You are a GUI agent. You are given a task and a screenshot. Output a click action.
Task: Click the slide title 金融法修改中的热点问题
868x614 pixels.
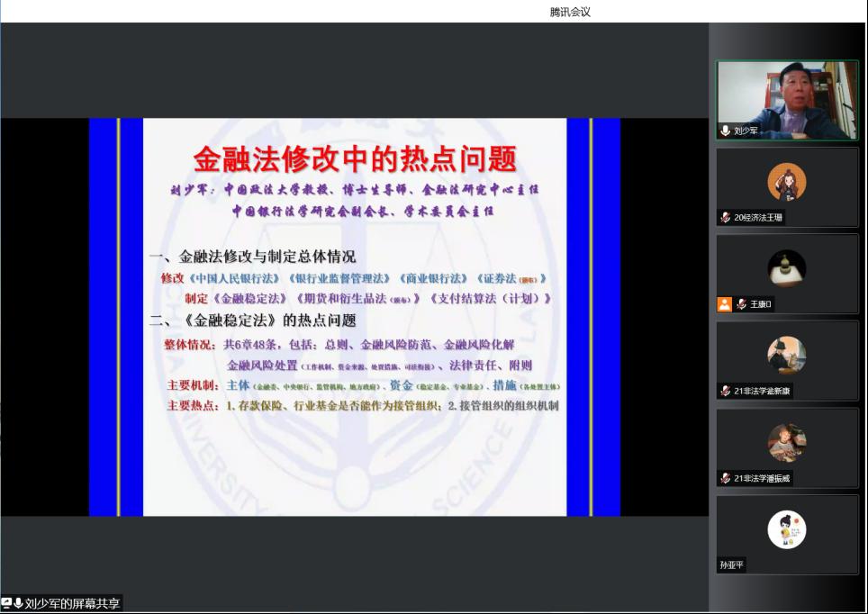tap(355, 159)
